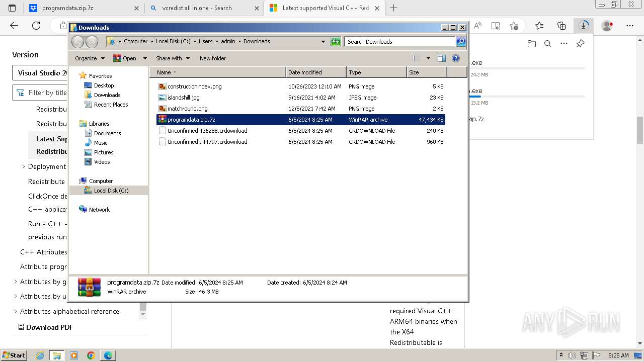Expand address bar history dropdown arrow

323,42
